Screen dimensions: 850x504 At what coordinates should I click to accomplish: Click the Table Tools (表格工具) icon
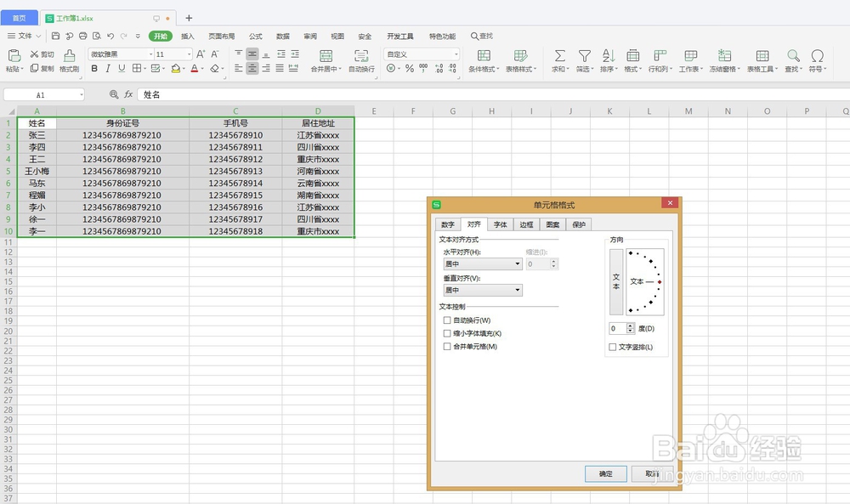[x=762, y=56]
